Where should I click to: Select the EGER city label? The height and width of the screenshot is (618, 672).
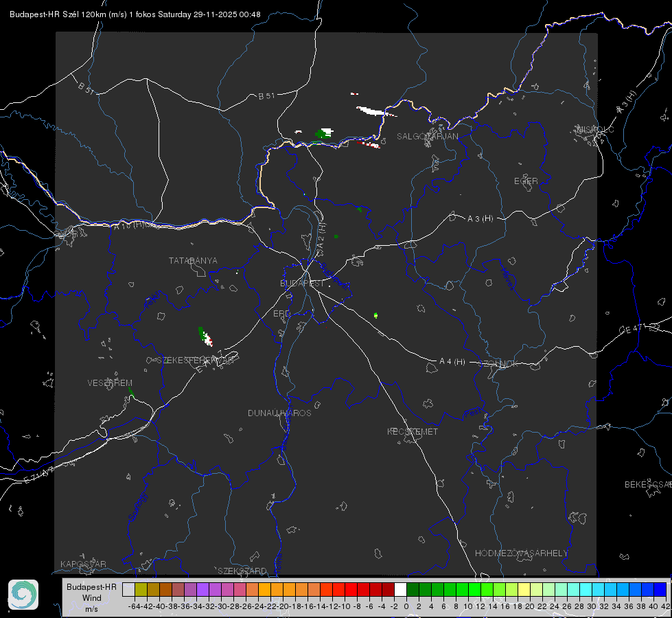coord(526,181)
